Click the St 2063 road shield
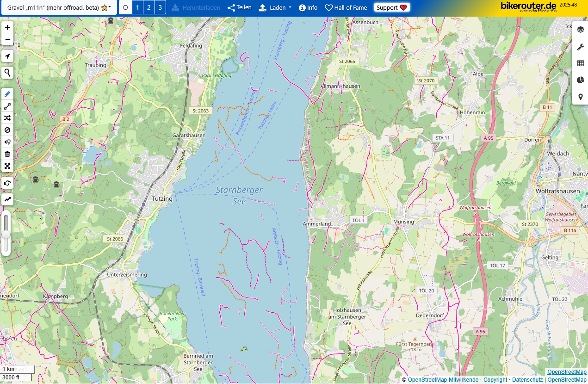588x384 pixels. click(200, 111)
